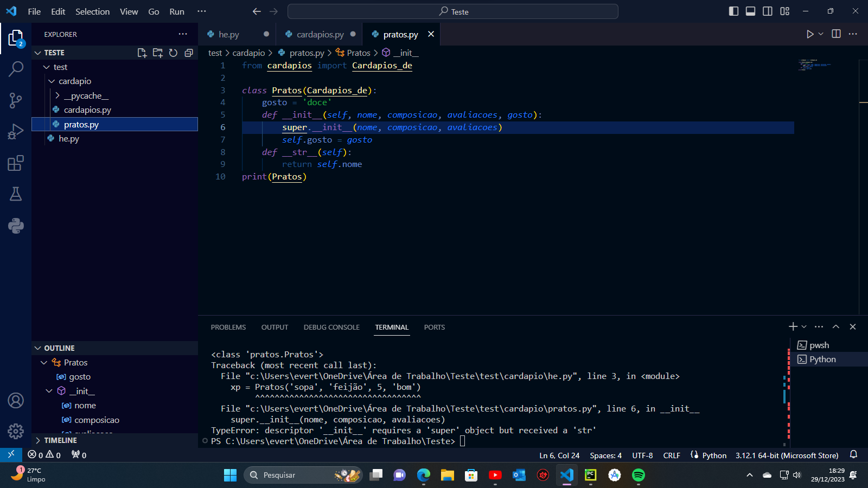Add a new terminal with plus icon
Image resolution: width=868 pixels, height=488 pixels.
point(793,326)
